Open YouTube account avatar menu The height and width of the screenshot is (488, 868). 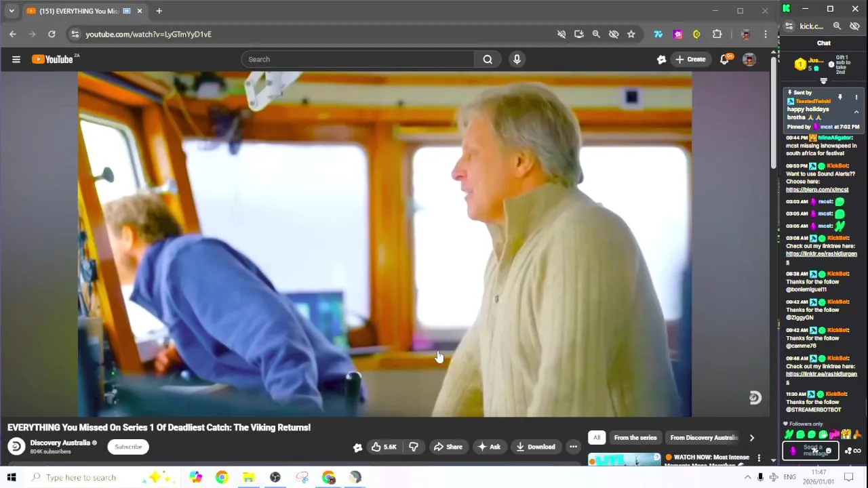coord(749,60)
